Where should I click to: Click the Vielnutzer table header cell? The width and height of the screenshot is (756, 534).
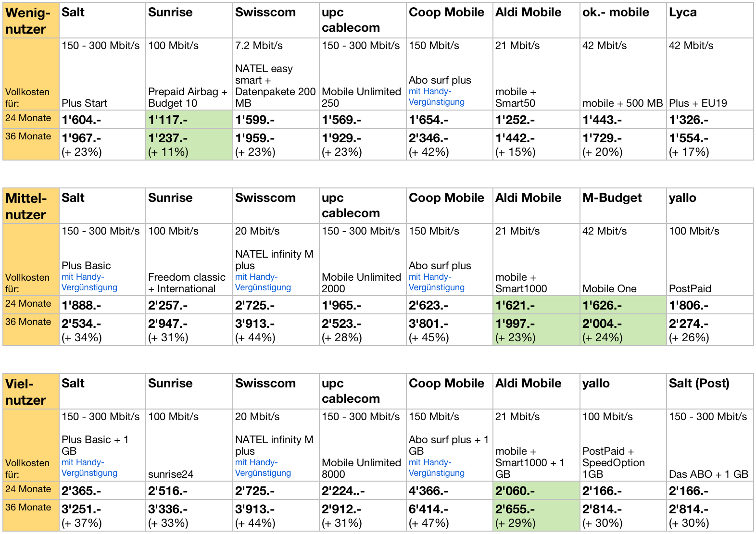tap(31, 392)
